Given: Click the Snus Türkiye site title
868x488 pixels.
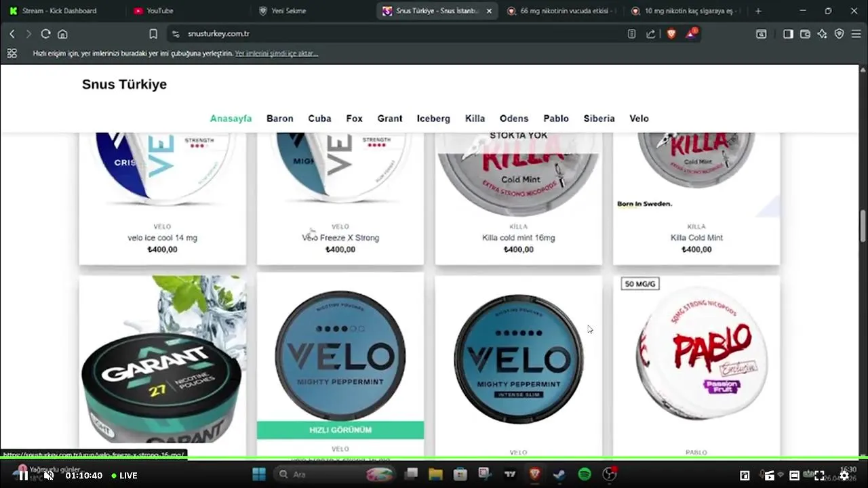Looking at the screenshot, I should tap(124, 84).
